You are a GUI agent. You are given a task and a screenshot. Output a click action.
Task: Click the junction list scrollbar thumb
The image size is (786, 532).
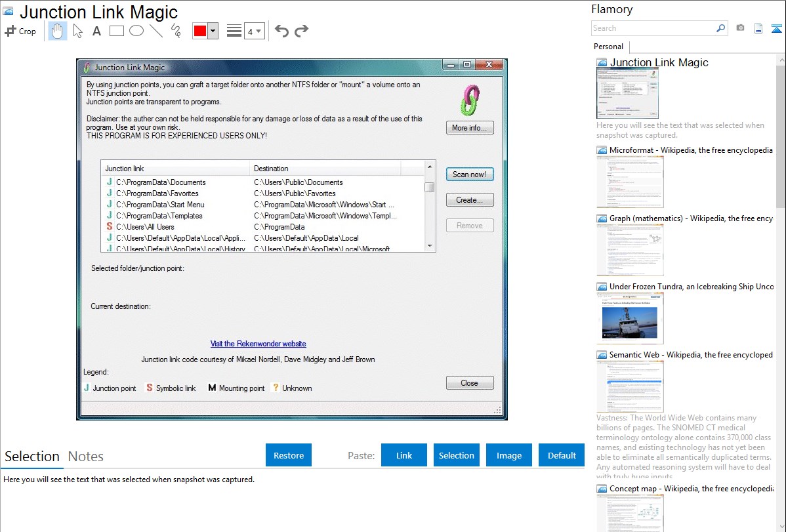coord(430,187)
